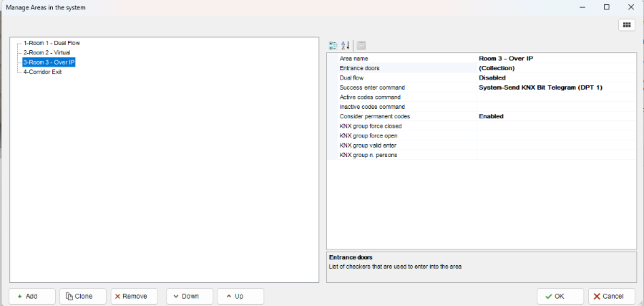
Task: Toggle the Dual flow Disabled value
Action: pyautogui.click(x=555, y=77)
